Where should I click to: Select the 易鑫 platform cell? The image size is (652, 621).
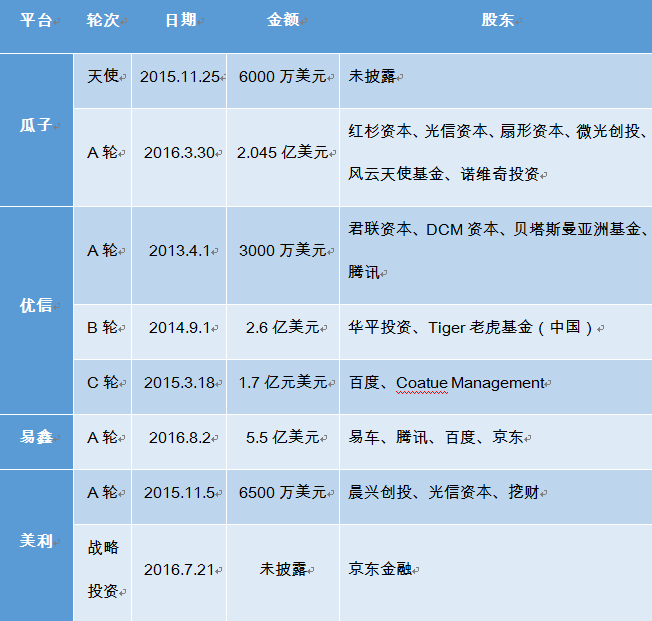point(36,437)
